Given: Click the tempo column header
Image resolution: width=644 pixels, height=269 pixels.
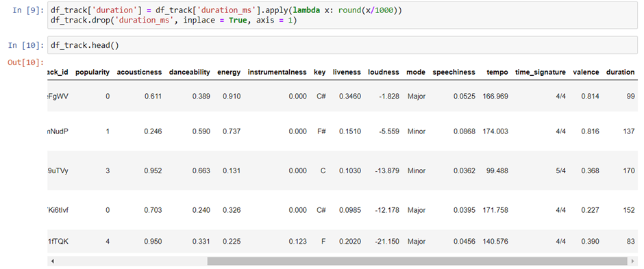Looking at the screenshot, I should click(497, 72).
